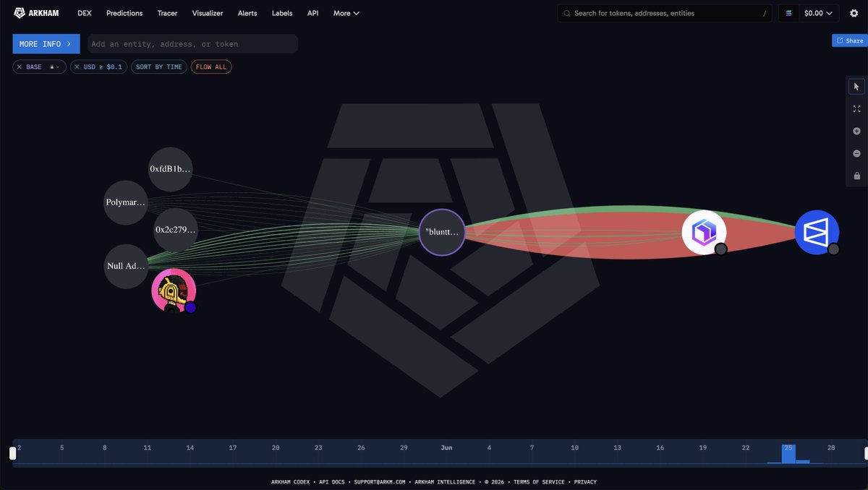Select the central "bluntt..." node
Screen dimensions: 868x490
(x=442, y=232)
